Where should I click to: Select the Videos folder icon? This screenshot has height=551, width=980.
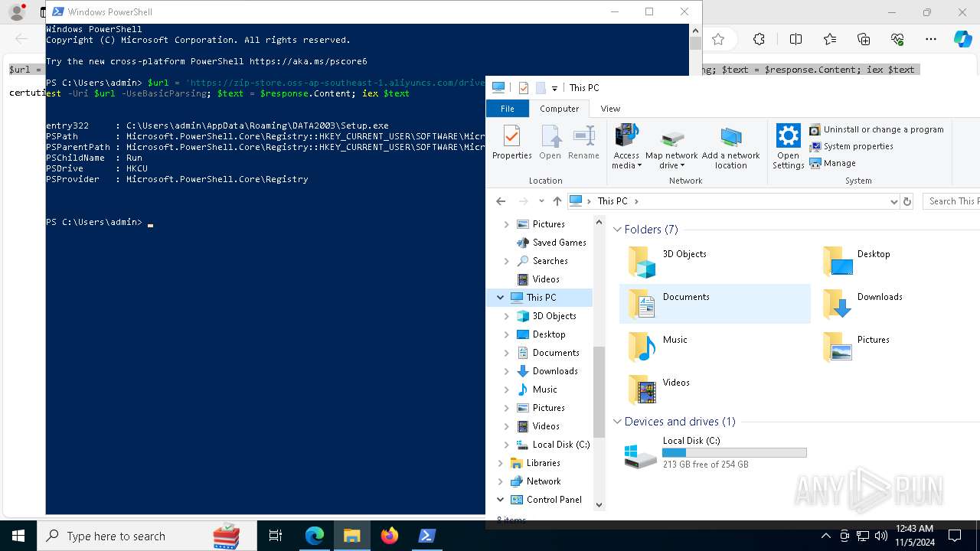(x=642, y=390)
